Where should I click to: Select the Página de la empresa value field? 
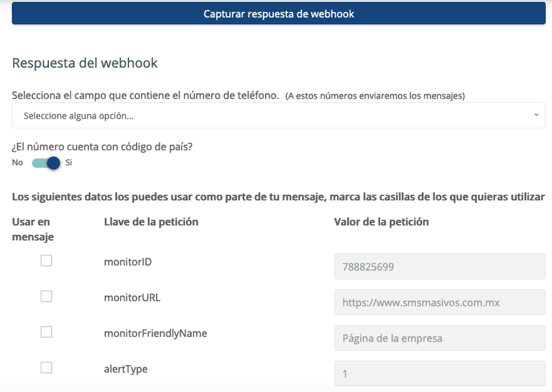[x=440, y=338]
